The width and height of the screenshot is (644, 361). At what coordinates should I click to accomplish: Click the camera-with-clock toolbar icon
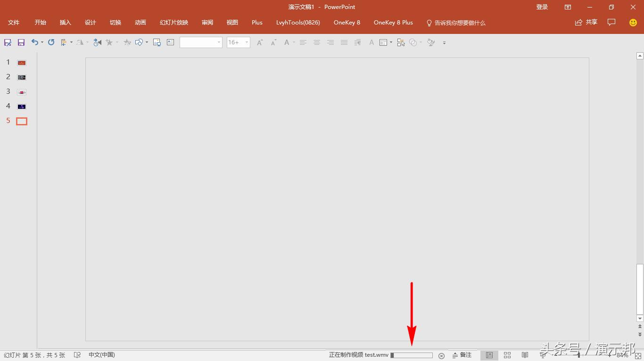[x=98, y=42]
